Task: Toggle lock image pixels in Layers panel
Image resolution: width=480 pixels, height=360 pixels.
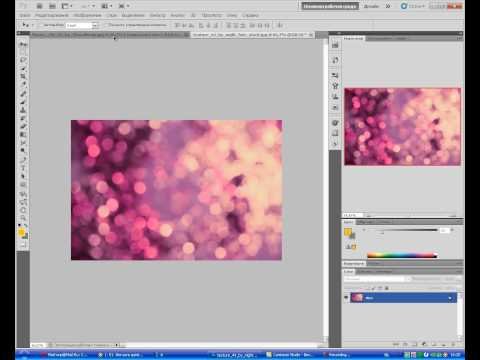Action: (x=373, y=288)
